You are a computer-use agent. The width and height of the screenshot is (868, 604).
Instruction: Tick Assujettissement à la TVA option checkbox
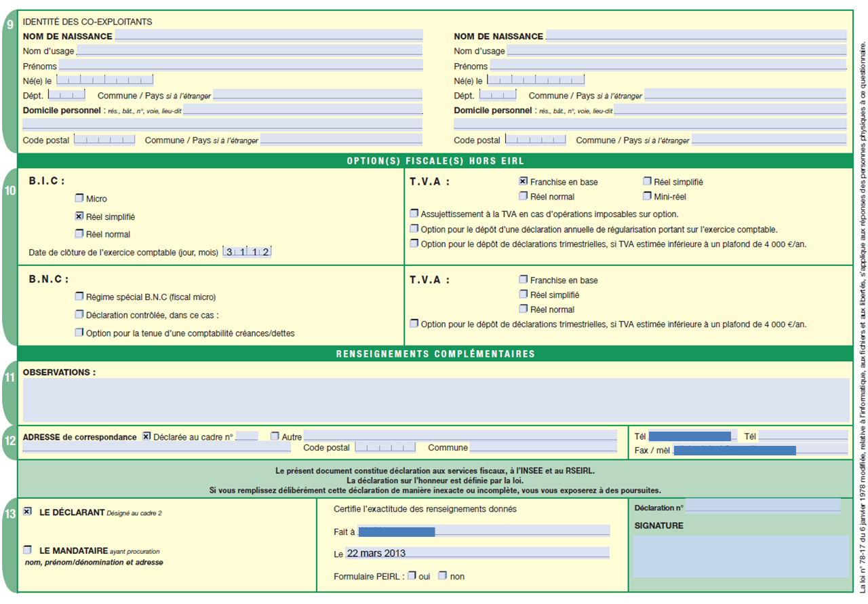pos(414,214)
